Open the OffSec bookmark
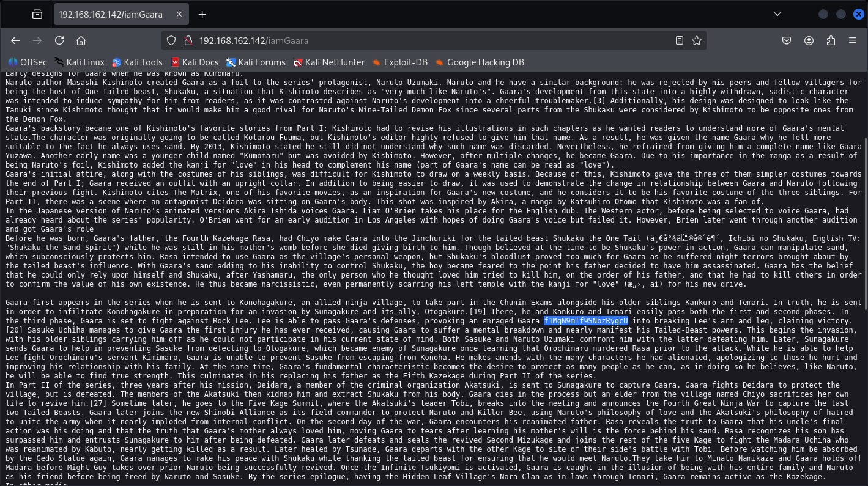Viewport: 868px width, 486px height. [x=28, y=62]
